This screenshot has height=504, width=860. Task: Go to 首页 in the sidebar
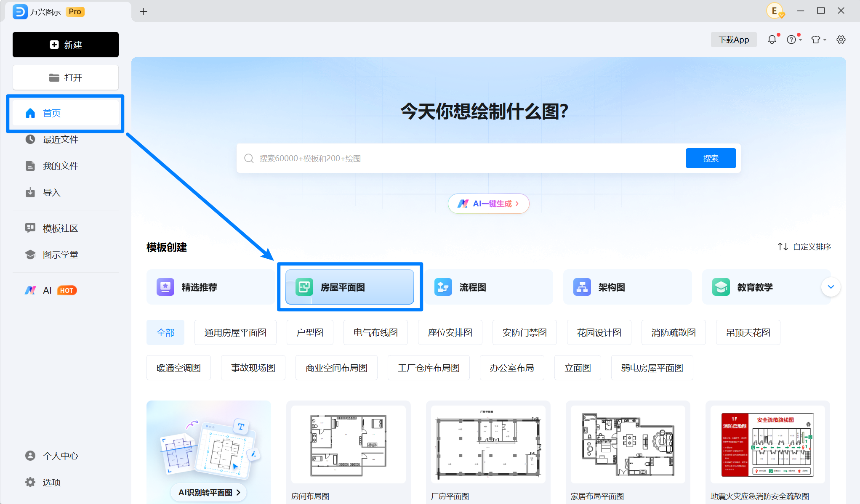tap(66, 113)
